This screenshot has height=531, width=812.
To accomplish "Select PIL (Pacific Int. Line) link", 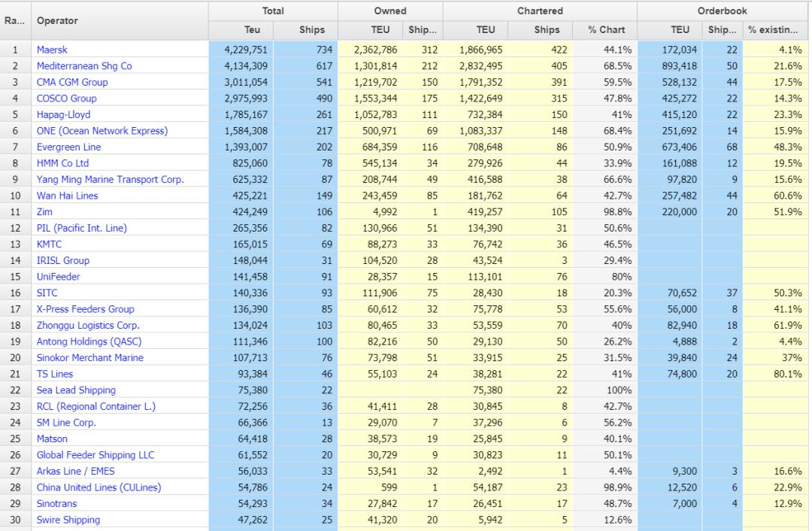I will [82, 228].
